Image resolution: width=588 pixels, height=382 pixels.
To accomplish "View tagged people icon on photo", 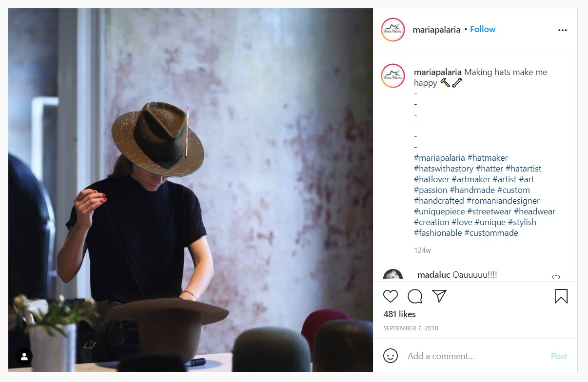I will [x=24, y=357].
